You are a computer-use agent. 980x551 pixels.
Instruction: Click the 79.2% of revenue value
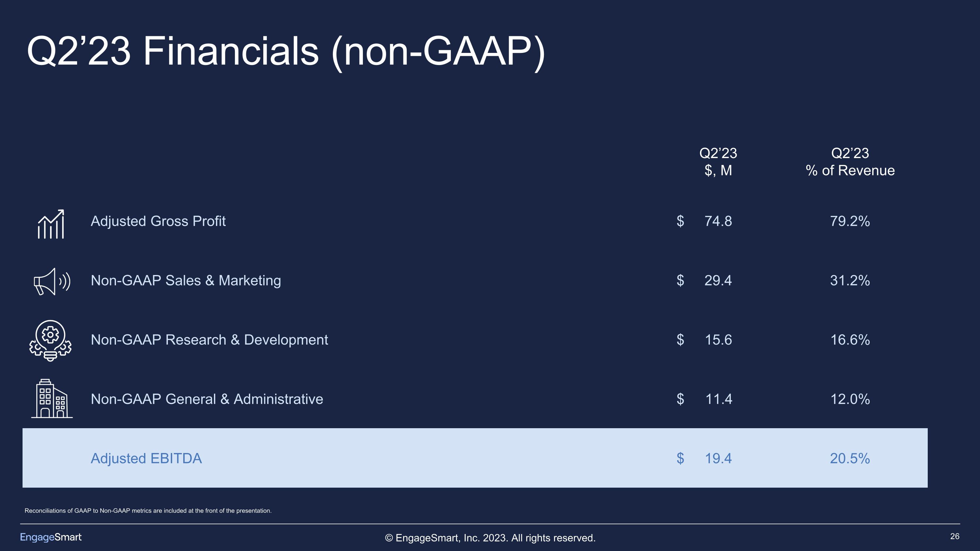[x=850, y=221]
